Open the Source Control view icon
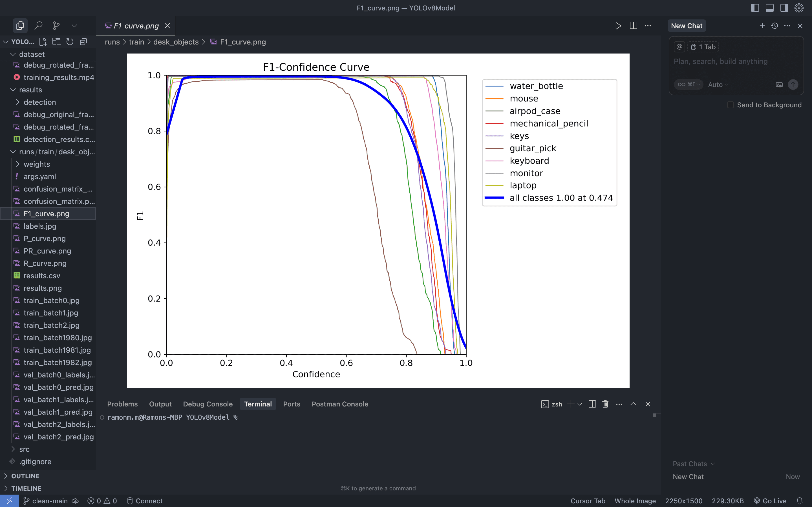Image resolution: width=812 pixels, height=507 pixels. click(56, 25)
